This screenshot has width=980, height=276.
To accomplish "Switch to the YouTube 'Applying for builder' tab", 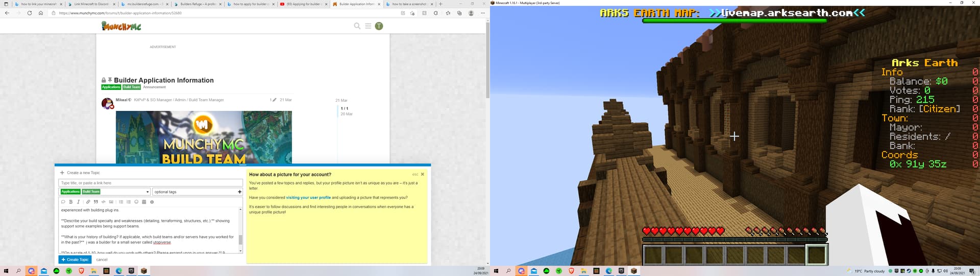I will (x=304, y=4).
